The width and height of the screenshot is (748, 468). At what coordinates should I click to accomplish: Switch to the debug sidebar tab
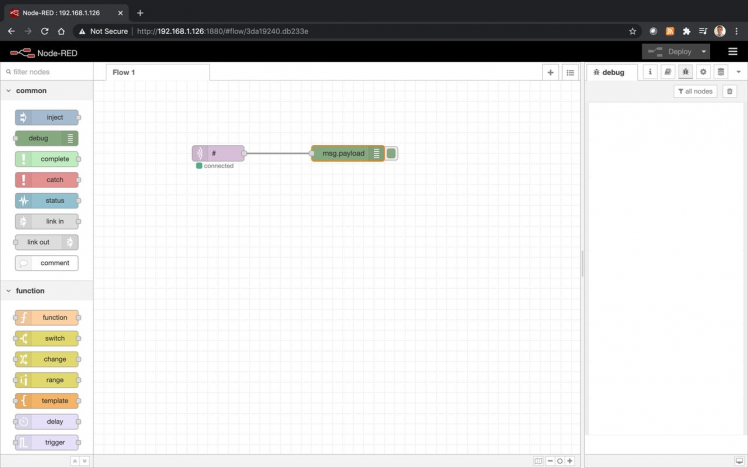pos(608,72)
